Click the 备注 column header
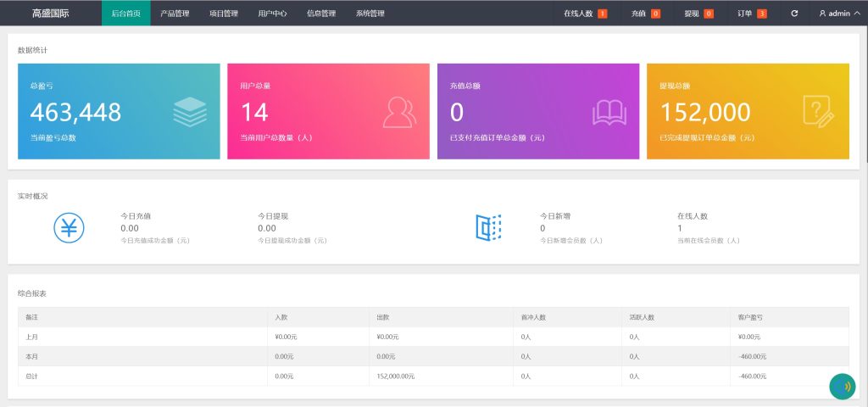The width and height of the screenshot is (868, 407). point(31,317)
